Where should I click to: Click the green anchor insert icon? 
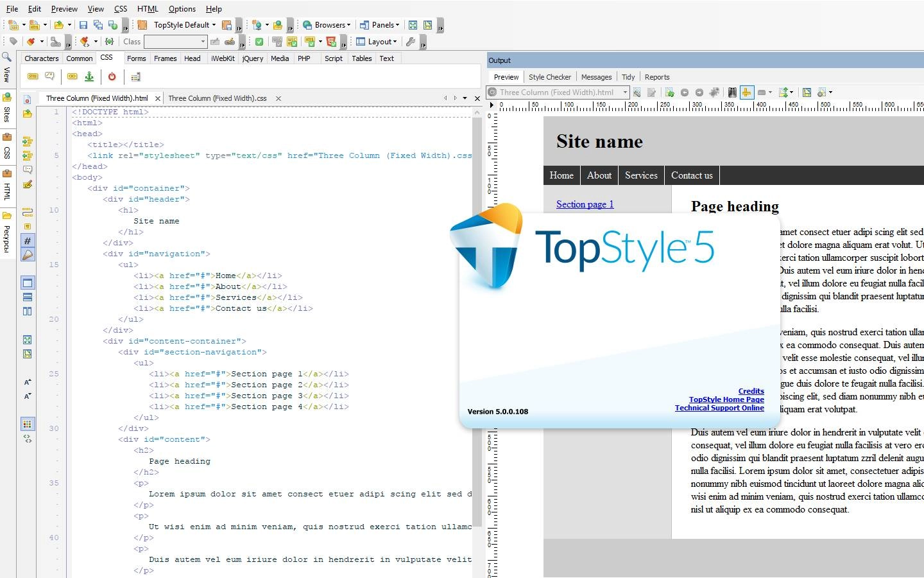tap(89, 76)
